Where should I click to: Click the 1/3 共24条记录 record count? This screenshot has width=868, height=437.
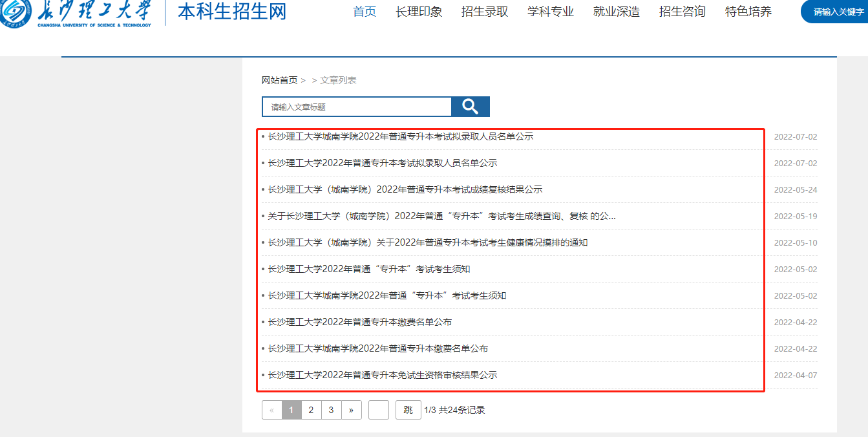454,410
